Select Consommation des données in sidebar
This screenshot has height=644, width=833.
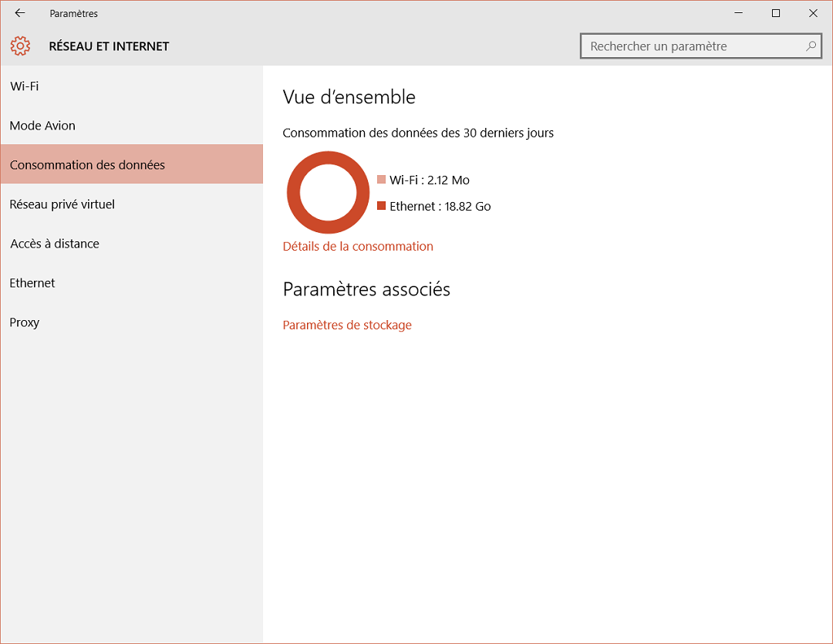[132, 165]
